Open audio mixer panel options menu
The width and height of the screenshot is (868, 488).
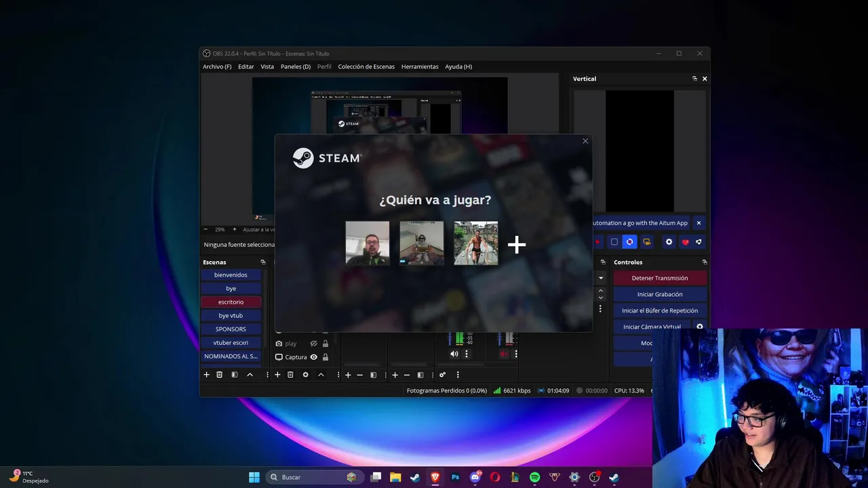[458, 375]
